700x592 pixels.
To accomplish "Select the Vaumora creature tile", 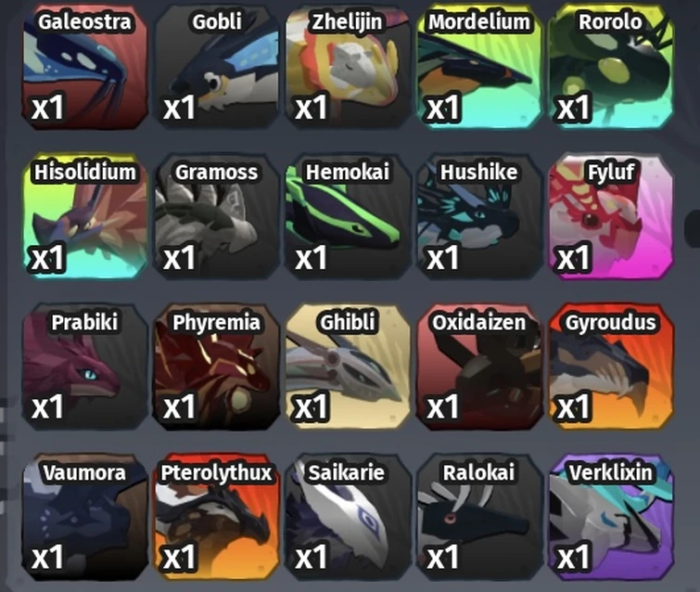I will tap(84, 518).
